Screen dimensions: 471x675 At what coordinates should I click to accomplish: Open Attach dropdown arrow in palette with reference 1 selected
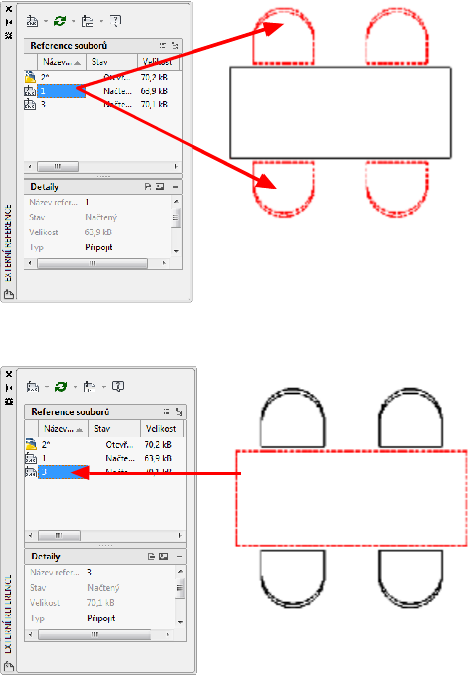pos(46,21)
